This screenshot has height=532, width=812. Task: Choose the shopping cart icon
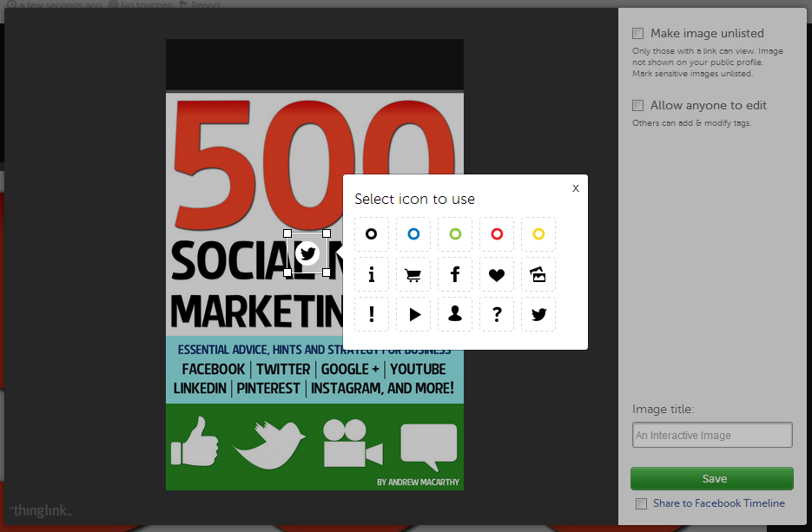[413, 274]
